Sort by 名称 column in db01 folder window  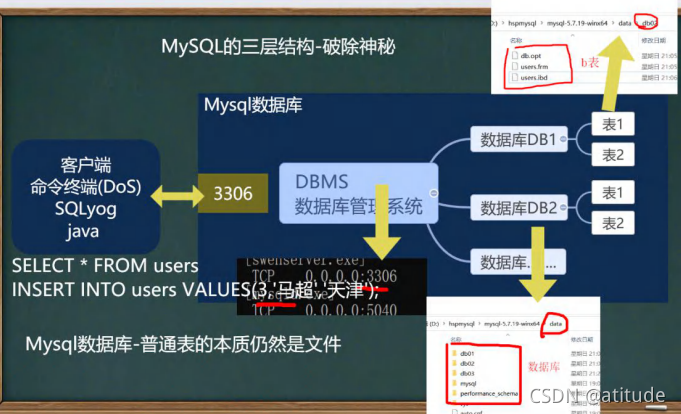pos(456,339)
